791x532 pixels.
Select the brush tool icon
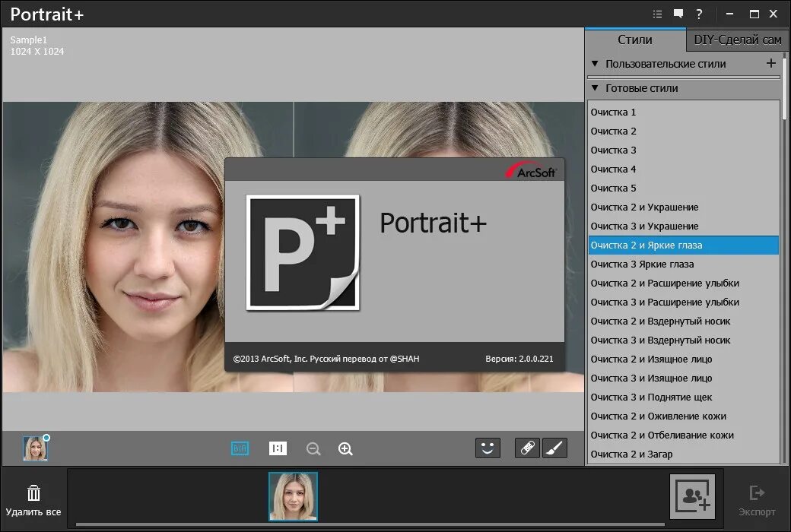pos(554,448)
